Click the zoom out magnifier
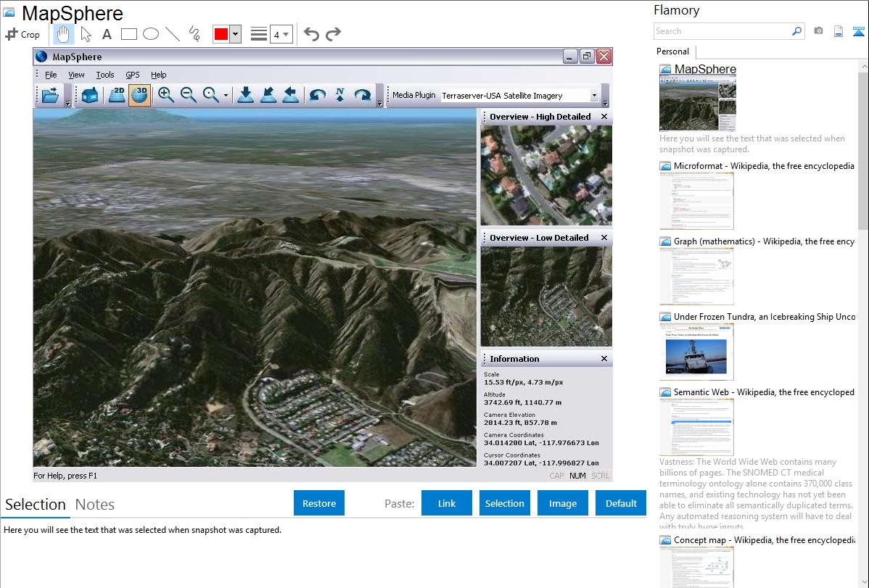The image size is (869, 588). coord(189,95)
